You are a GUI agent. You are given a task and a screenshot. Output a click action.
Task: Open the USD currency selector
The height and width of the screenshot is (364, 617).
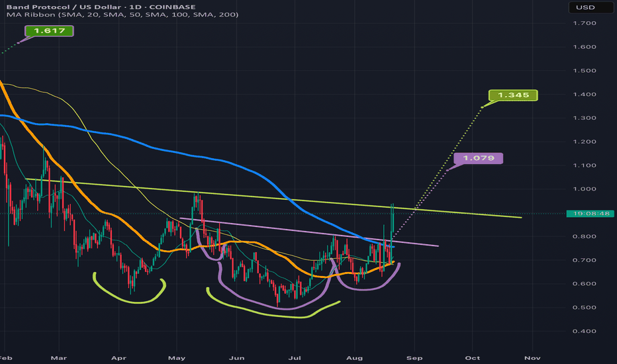click(591, 7)
